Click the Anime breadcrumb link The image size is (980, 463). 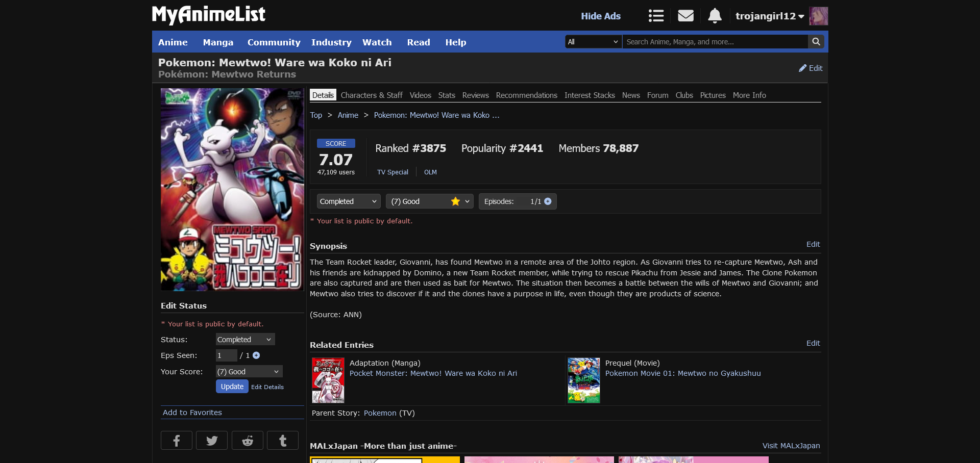pos(348,115)
